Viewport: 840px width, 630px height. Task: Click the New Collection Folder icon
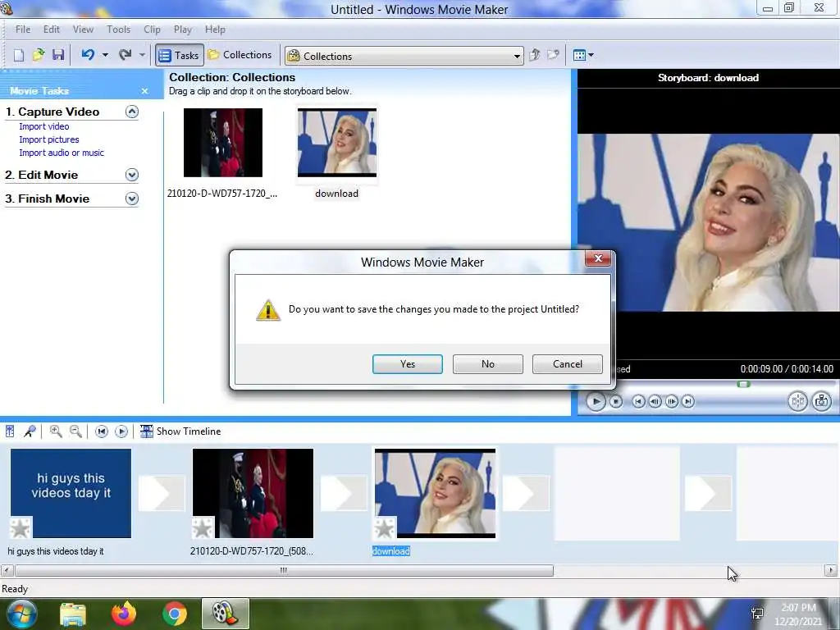click(x=554, y=55)
